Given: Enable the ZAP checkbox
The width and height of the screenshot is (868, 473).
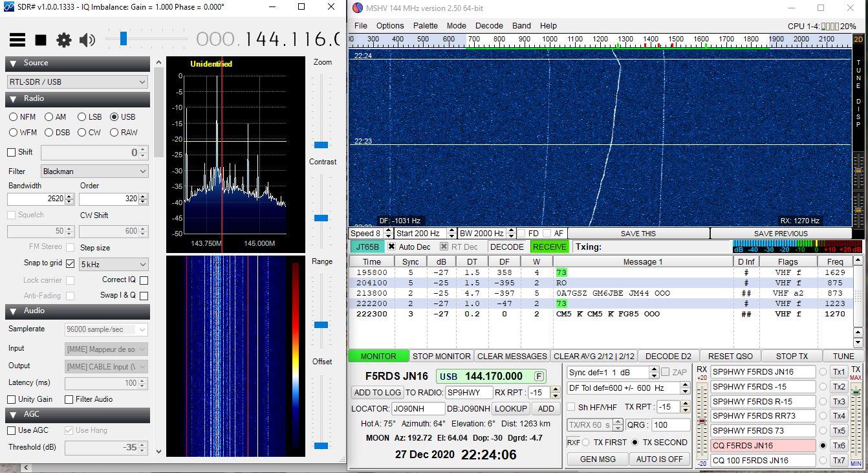Looking at the screenshot, I should pos(666,373).
